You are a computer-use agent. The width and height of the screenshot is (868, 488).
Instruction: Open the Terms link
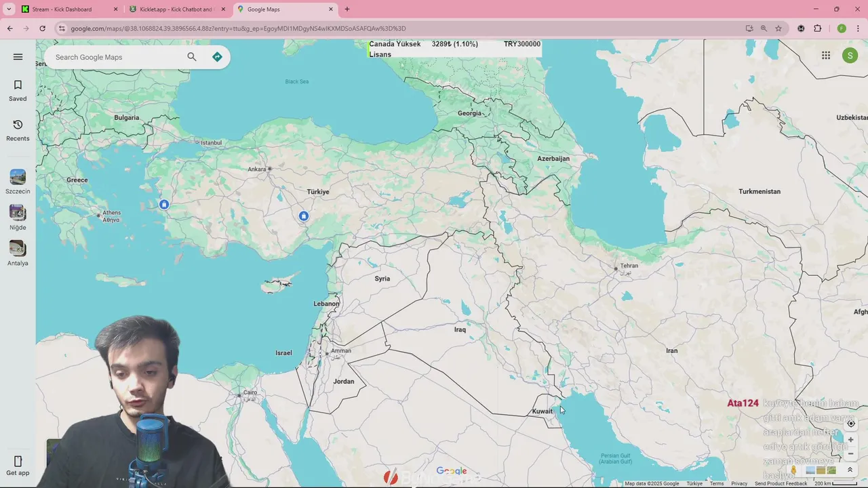(x=717, y=484)
